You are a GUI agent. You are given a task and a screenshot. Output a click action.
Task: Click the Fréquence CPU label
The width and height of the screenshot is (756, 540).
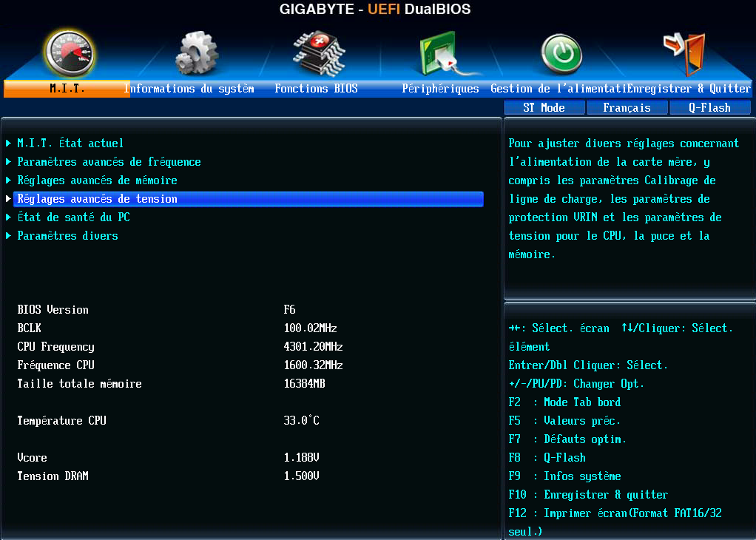coord(56,365)
